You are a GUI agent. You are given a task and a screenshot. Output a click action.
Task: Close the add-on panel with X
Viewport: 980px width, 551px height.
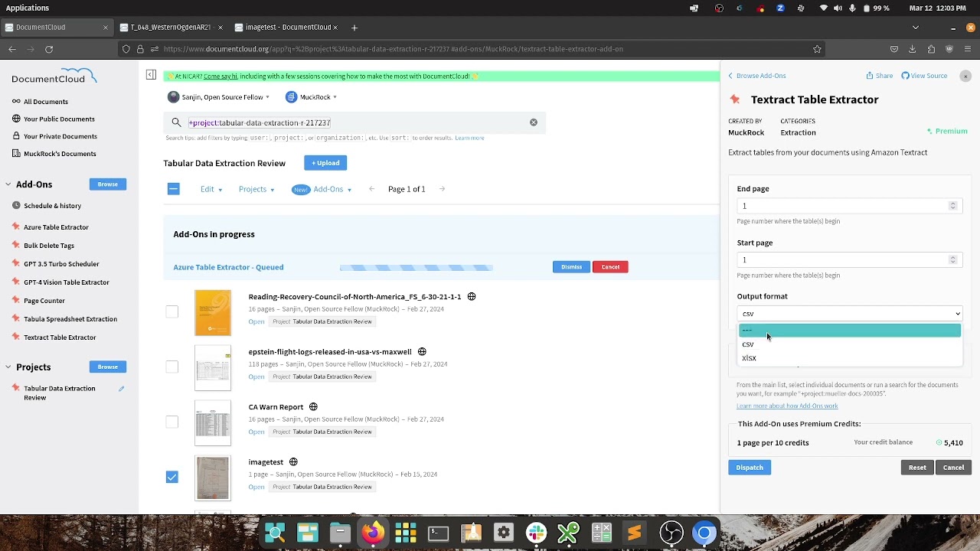click(965, 76)
